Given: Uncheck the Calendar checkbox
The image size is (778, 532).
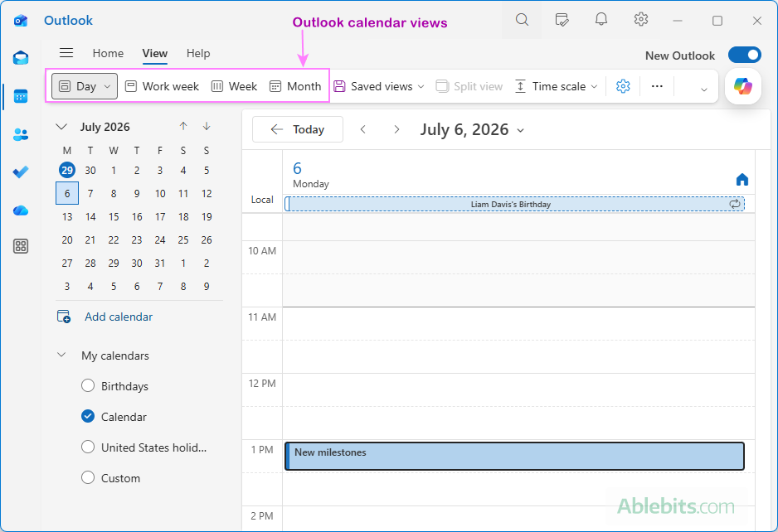Looking at the screenshot, I should [88, 417].
